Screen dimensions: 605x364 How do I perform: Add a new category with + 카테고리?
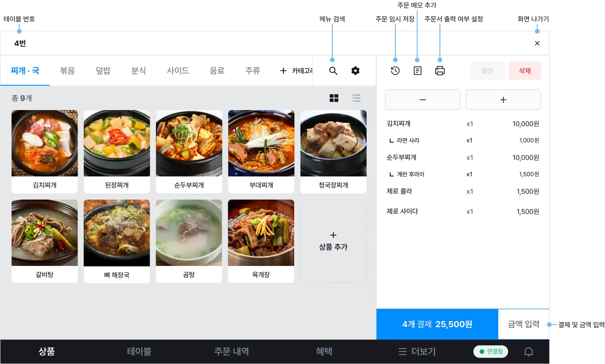click(296, 71)
